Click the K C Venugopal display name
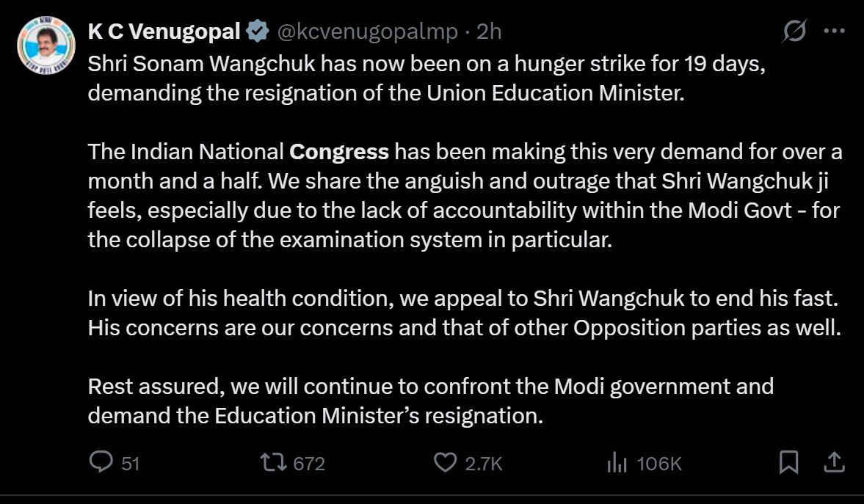The width and height of the screenshot is (864, 504). 164,32
